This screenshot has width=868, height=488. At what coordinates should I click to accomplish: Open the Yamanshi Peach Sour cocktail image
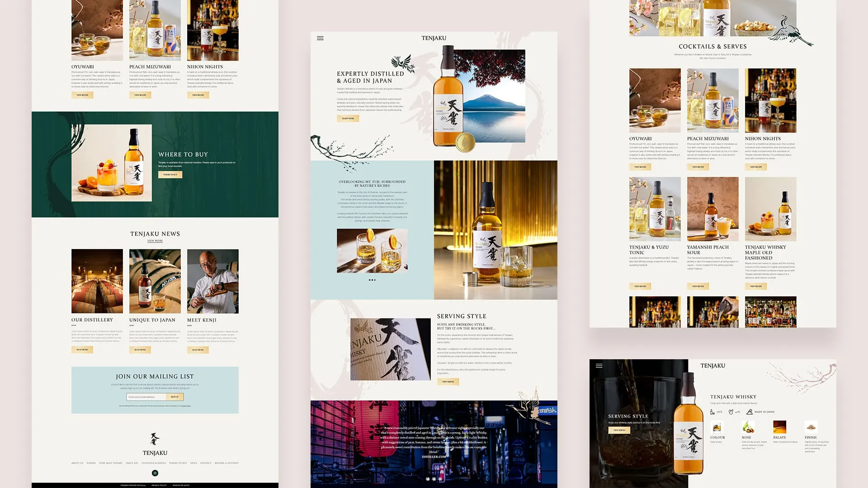tap(713, 209)
